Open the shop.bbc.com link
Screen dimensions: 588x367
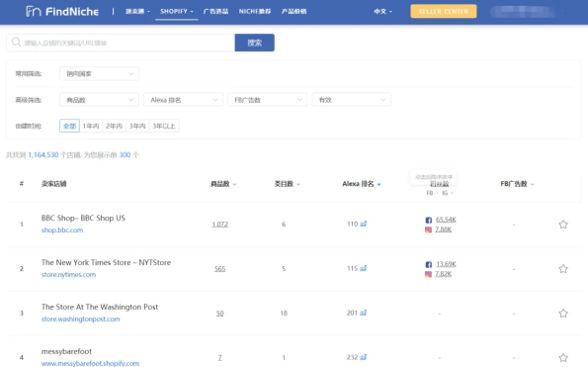pos(62,230)
